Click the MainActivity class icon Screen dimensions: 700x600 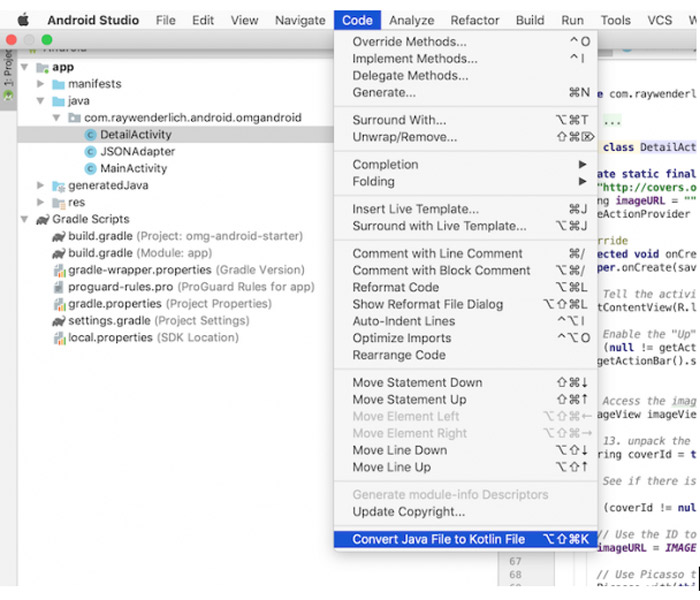pos(91,169)
